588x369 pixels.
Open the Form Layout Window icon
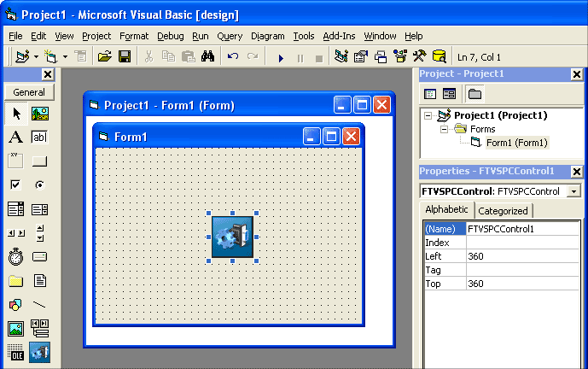coord(381,56)
